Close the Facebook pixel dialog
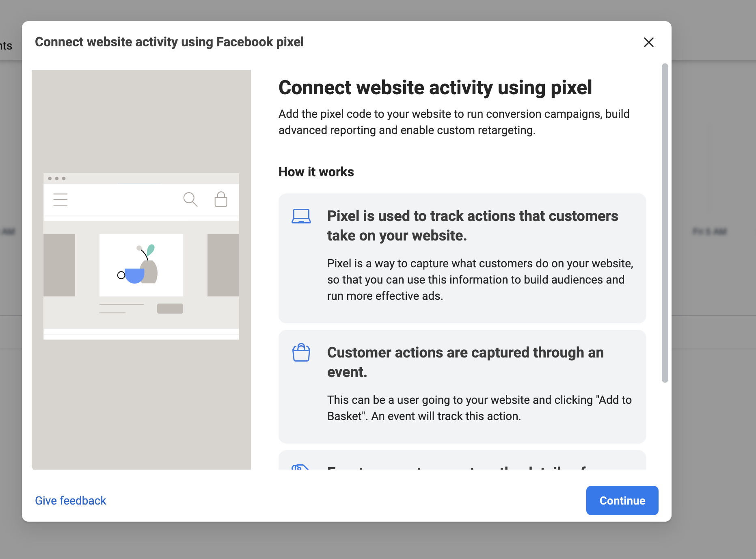Image resolution: width=756 pixels, height=559 pixels. (x=648, y=42)
